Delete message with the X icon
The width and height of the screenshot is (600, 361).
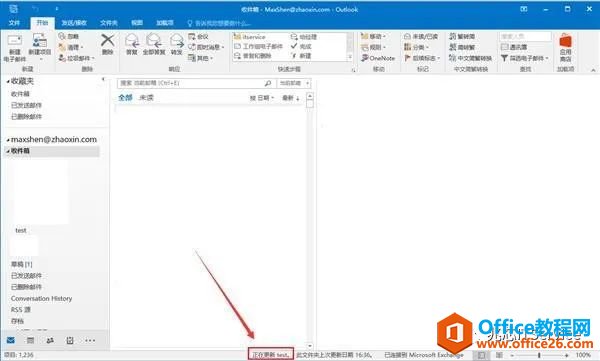[108, 40]
